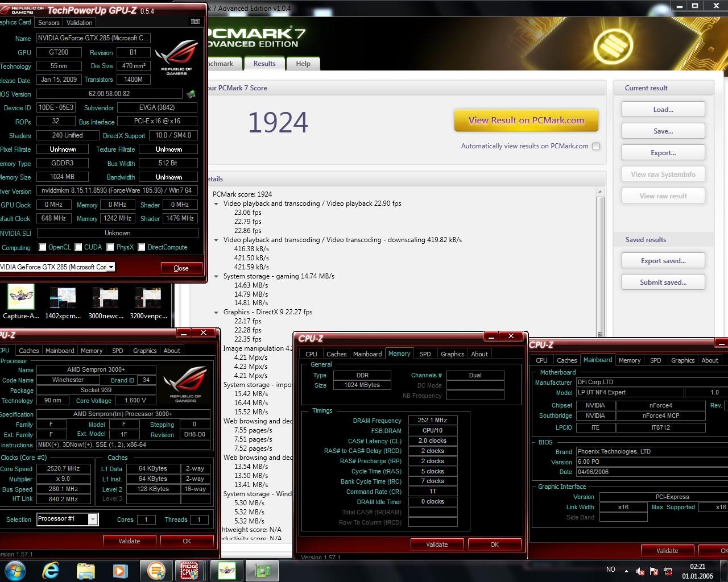Screen dimensions: 728x582
Task: Click the PCMark details scrollbar up arrow
Action: tap(600, 193)
